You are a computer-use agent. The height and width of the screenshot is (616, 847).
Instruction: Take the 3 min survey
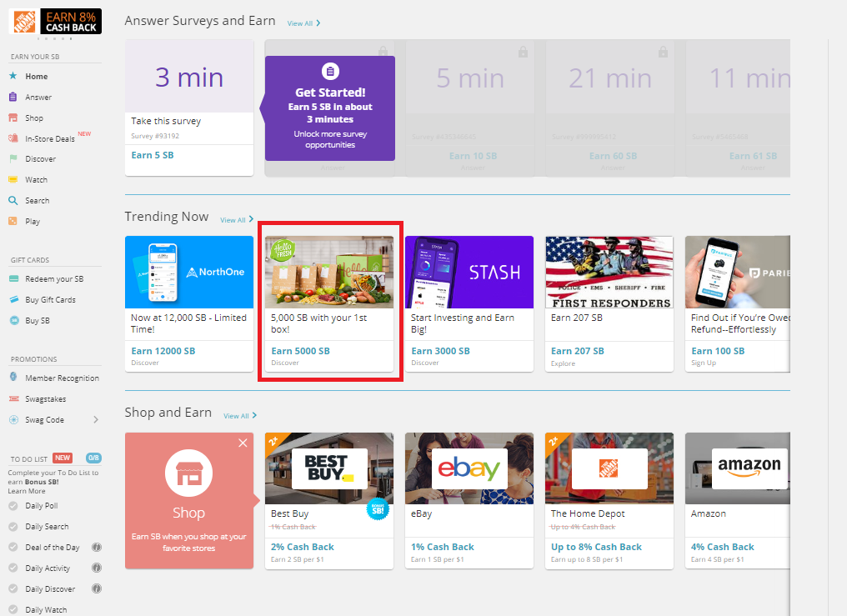click(x=189, y=108)
